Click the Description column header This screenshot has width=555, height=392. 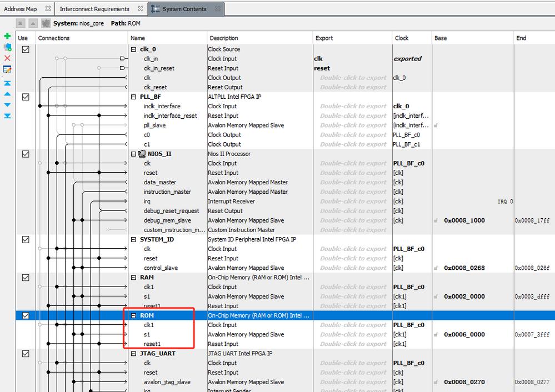coord(260,38)
